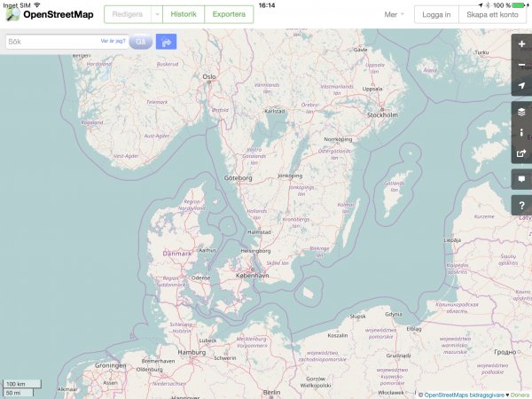Image resolution: width=532 pixels, height=399 pixels.
Task: Add a note to the map
Action: pos(521,179)
